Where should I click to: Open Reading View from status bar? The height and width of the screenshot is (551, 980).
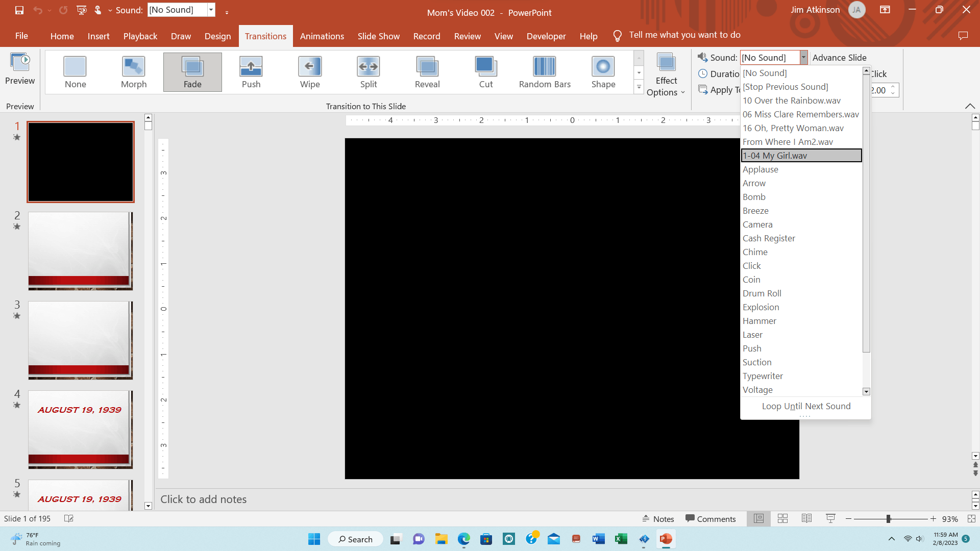[806, 519]
